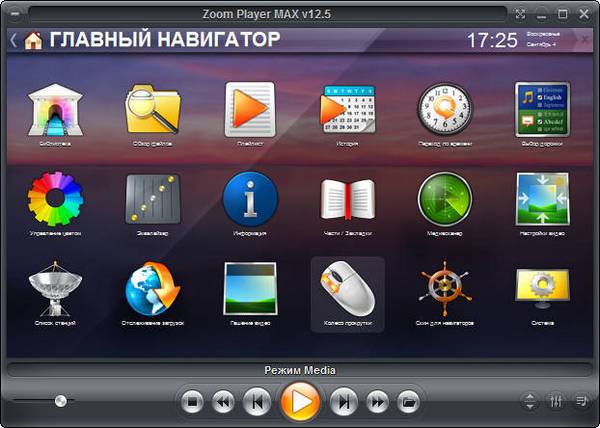Image resolution: width=600 pixels, height=428 pixels.
Task: Click the home icon beside ГЛАВНЫЙ НАВИГАТОР
Action: (x=33, y=40)
